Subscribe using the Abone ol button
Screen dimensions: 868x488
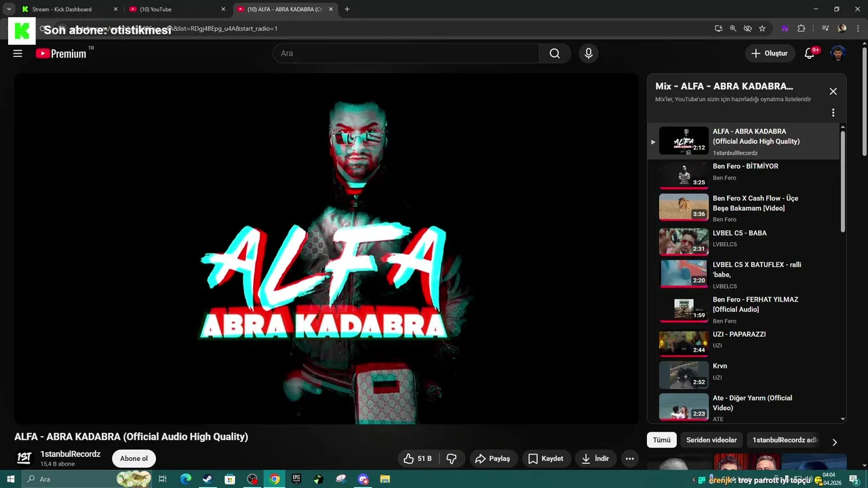coord(134,459)
